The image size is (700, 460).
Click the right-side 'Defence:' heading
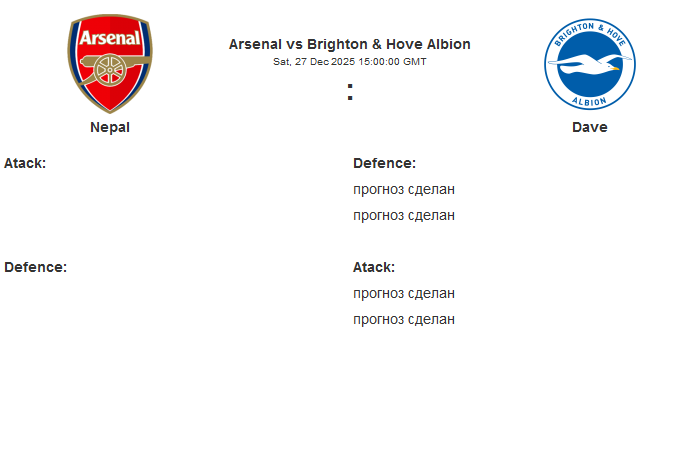coord(384,163)
